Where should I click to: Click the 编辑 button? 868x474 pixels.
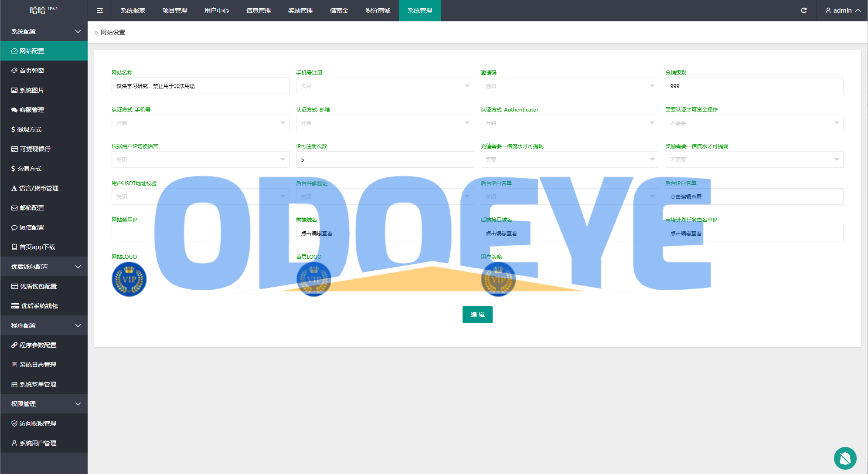coord(477,315)
